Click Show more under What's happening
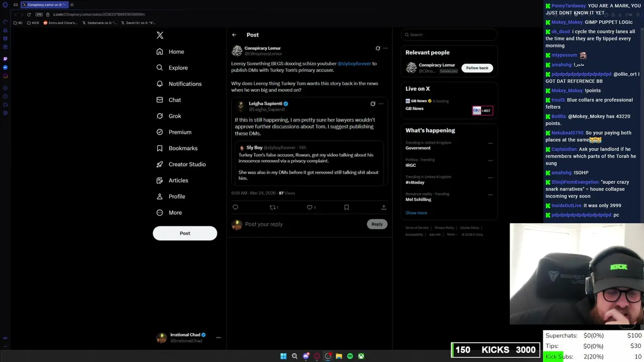The width and height of the screenshot is (644, 362). click(416, 213)
